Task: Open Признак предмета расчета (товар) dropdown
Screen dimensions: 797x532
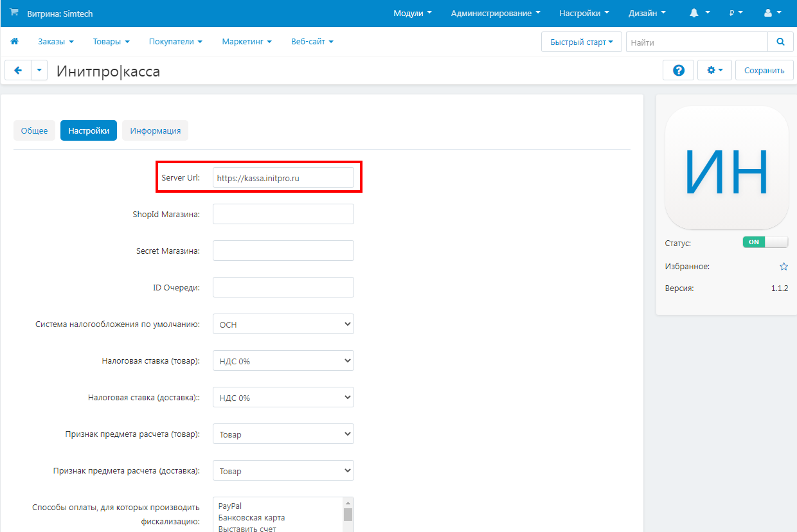Action: (283, 434)
